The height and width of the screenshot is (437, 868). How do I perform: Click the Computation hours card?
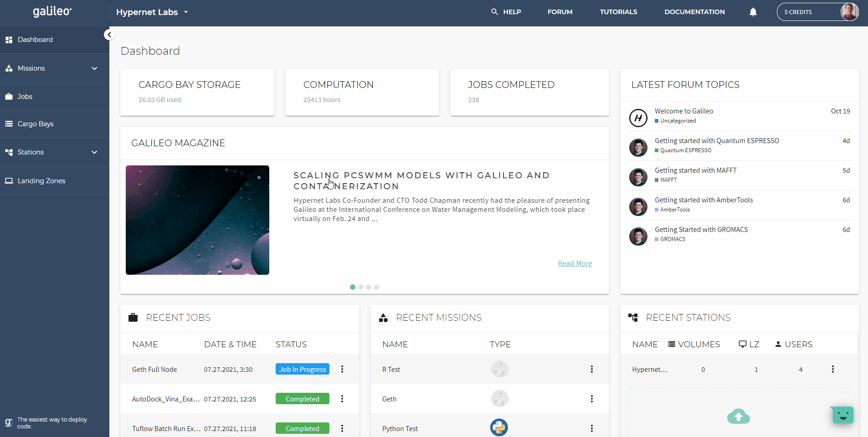point(362,92)
